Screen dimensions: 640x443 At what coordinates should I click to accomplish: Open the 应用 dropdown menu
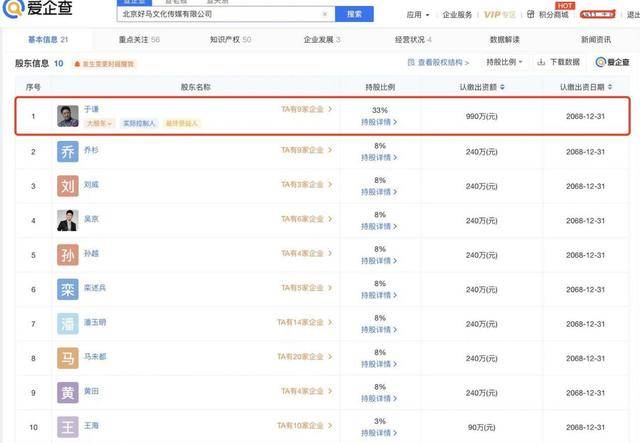[418, 15]
